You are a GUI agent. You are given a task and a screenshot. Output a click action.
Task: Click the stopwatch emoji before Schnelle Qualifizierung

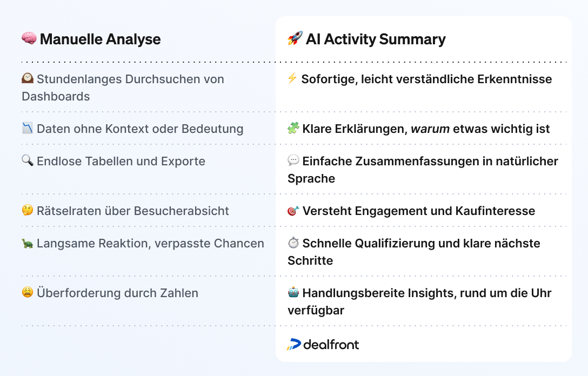click(293, 243)
